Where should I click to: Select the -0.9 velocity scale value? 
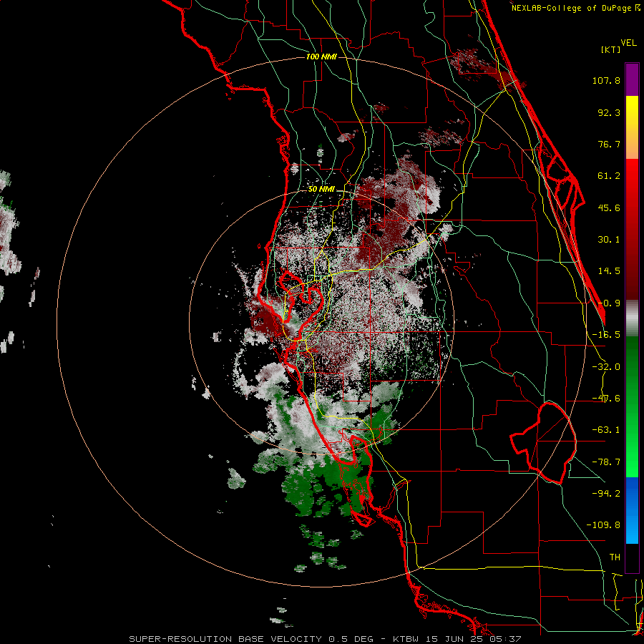click(609, 303)
